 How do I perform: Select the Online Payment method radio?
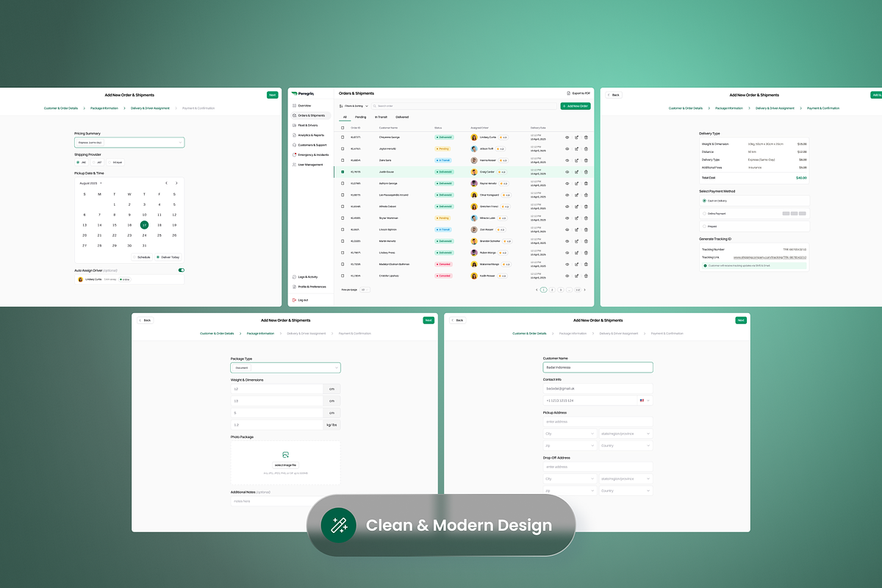point(704,213)
